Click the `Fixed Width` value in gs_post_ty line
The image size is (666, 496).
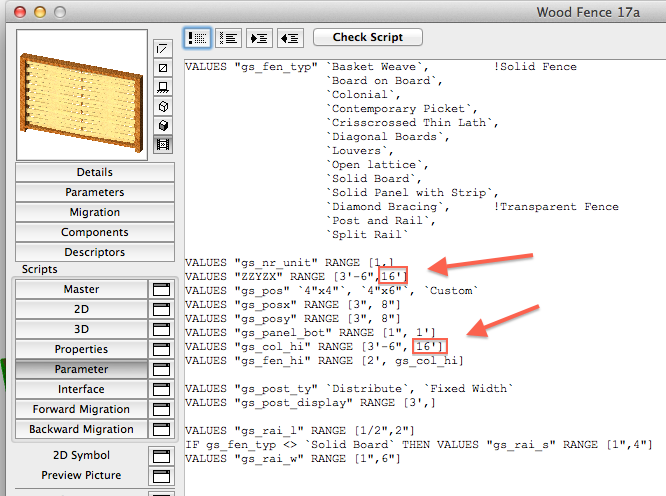coord(468,389)
